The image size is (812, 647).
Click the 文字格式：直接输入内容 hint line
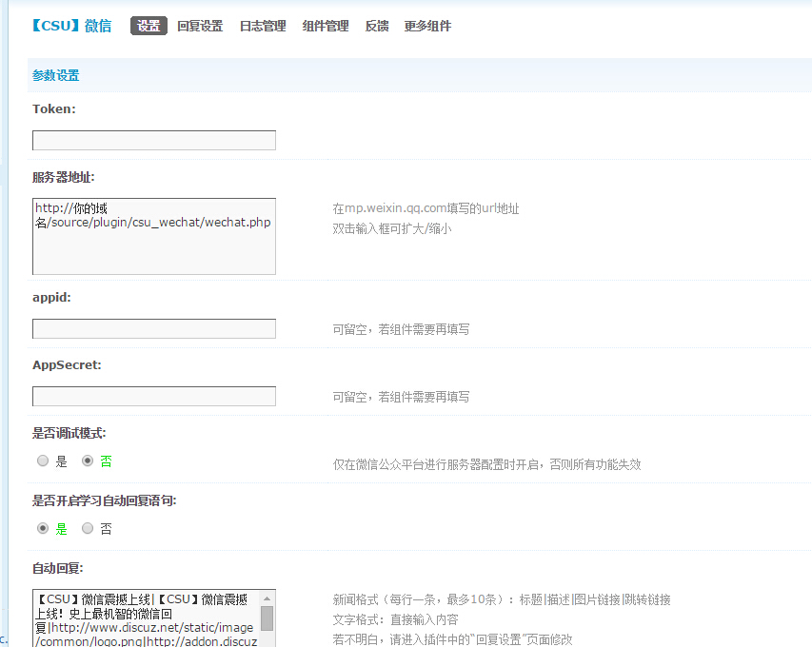tap(395, 619)
